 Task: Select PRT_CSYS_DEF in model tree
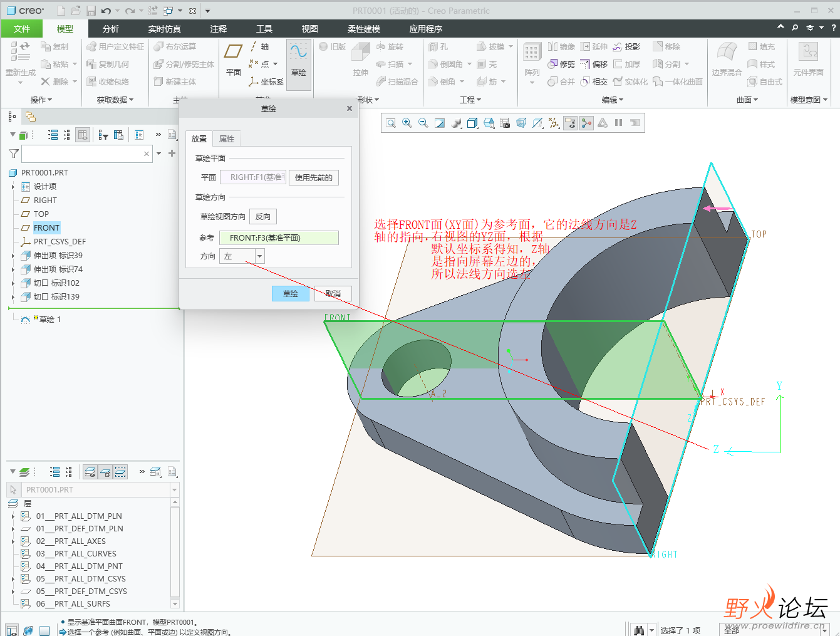pos(60,241)
